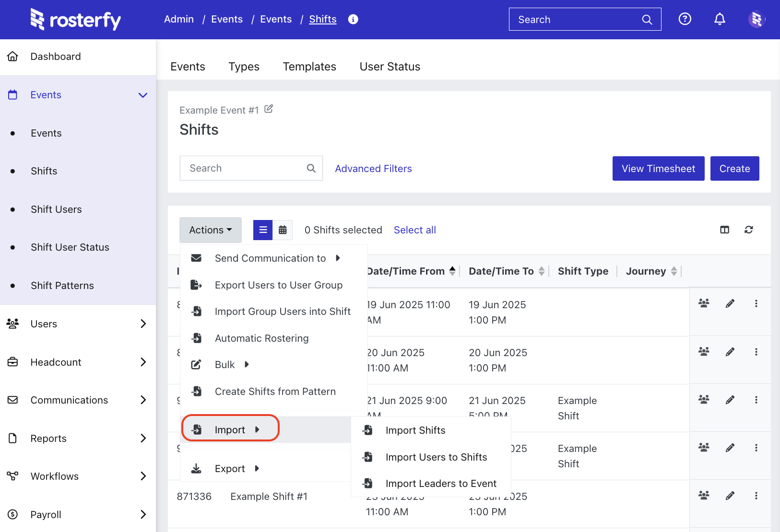Open the Export submenu

point(265,469)
